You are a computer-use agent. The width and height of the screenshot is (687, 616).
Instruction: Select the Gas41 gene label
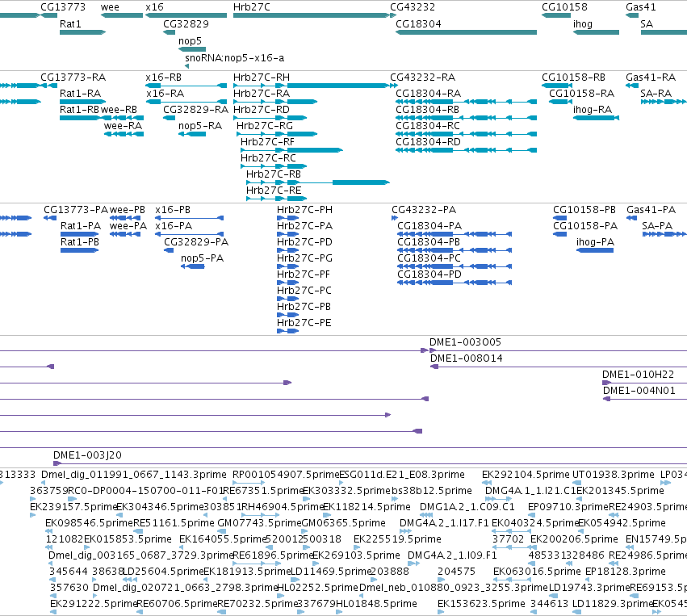640,7
